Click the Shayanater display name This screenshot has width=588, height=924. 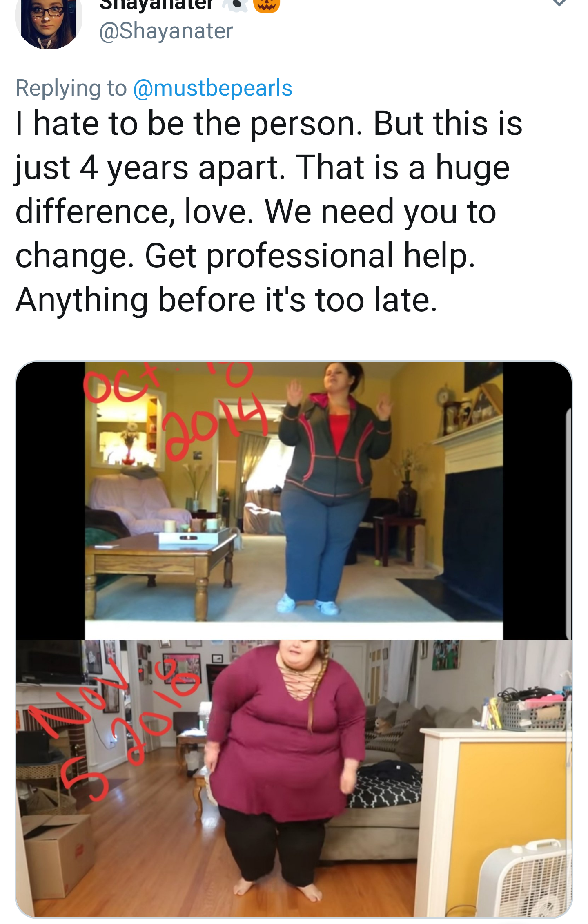point(157,5)
